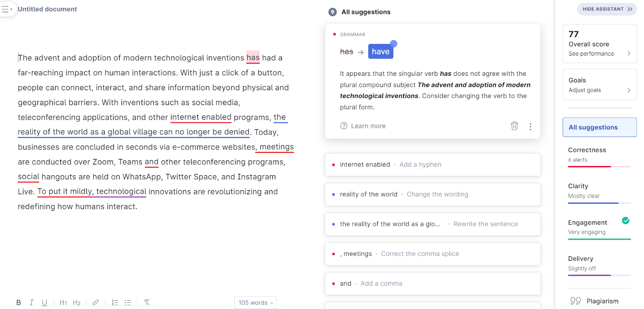This screenshot has height=309, width=644.
Task: Click the underlined ', meetings' in the document
Action: click(275, 147)
